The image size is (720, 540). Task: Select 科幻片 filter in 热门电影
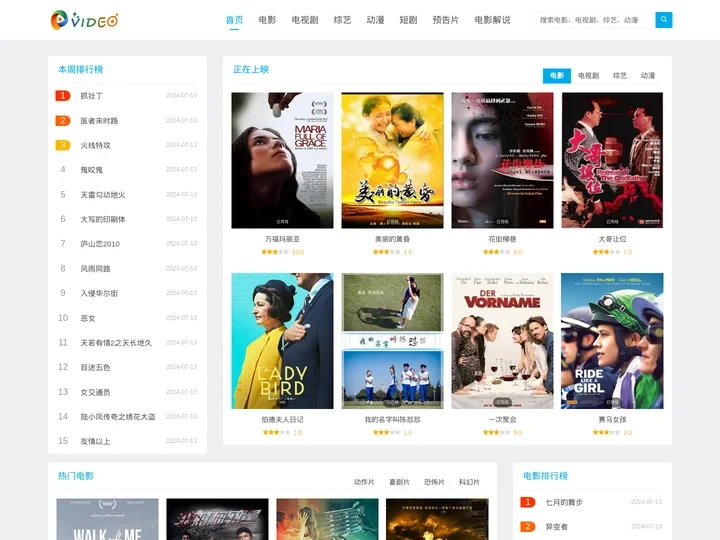point(469,482)
